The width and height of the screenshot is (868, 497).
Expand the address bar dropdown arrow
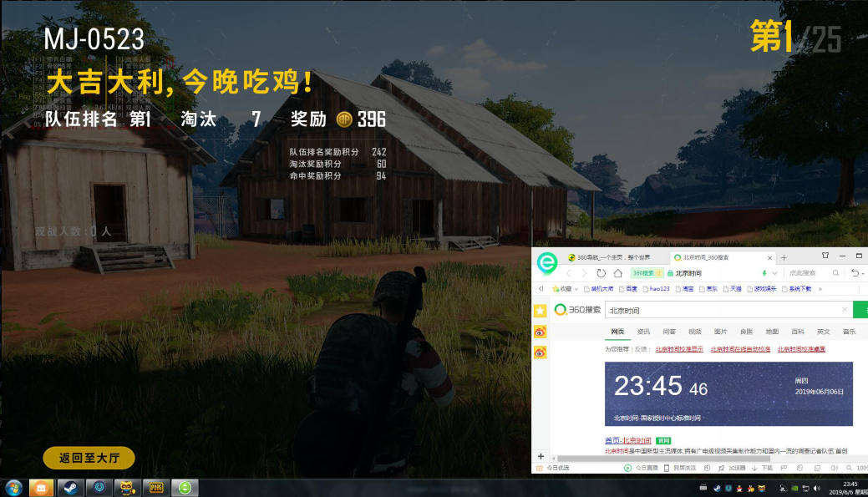(774, 273)
